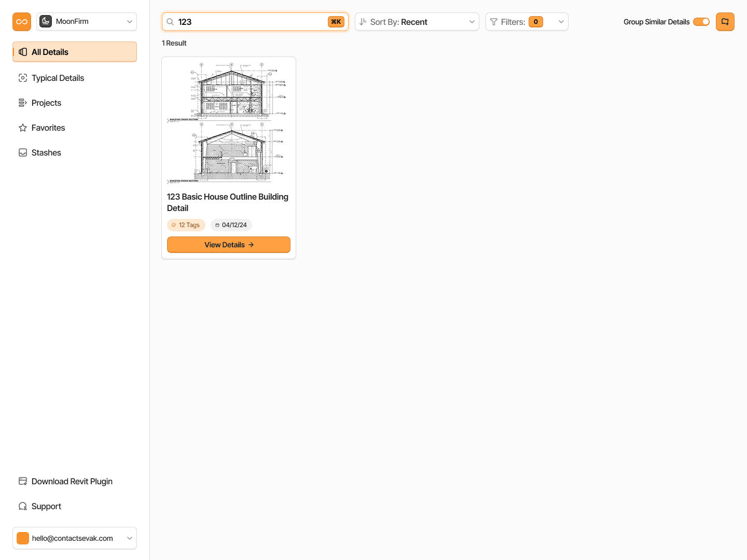Click the filter count badge 0

(536, 22)
